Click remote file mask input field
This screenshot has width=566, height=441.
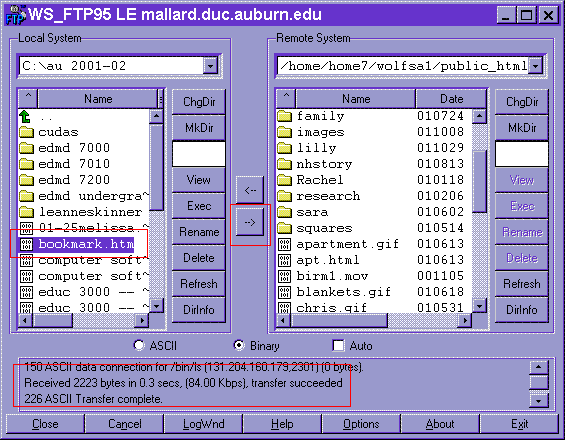pos(522,154)
